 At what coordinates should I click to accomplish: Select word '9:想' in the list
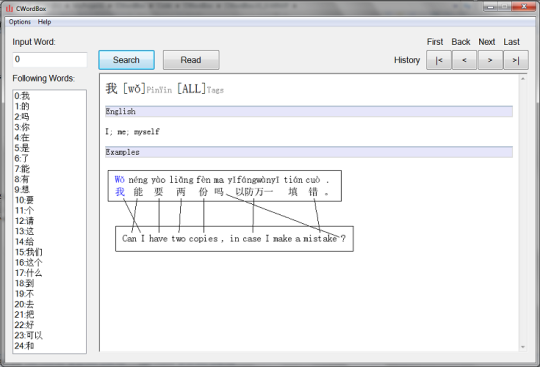click(x=22, y=189)
